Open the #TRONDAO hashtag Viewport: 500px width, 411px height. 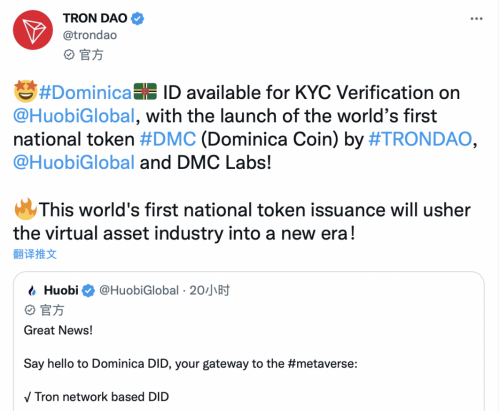[x=420, y=139]
